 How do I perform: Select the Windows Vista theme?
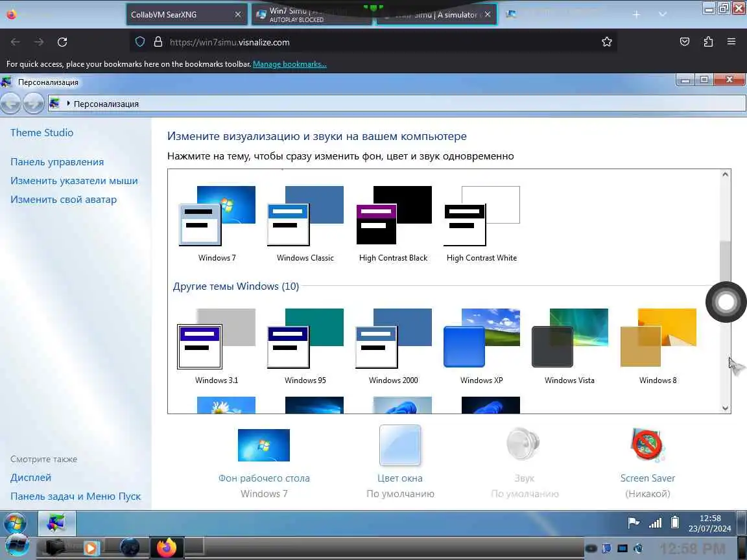tap(570, 346)
